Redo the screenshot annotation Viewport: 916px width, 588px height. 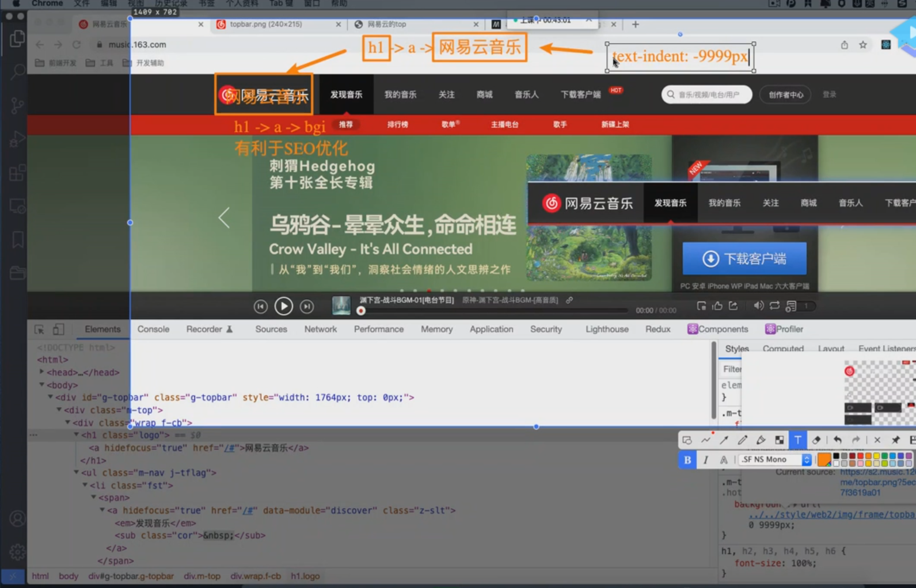click(x=856, y=440)
